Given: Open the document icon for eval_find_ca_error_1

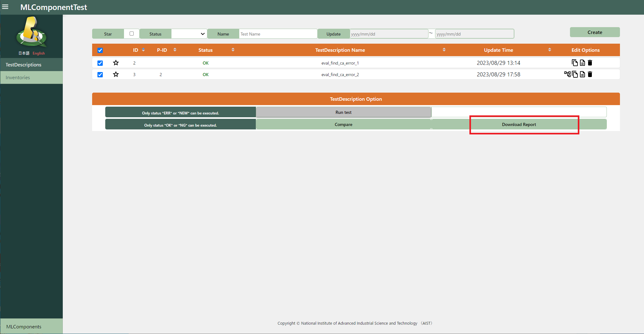Looking at the screenshot, I should [582, 63].
